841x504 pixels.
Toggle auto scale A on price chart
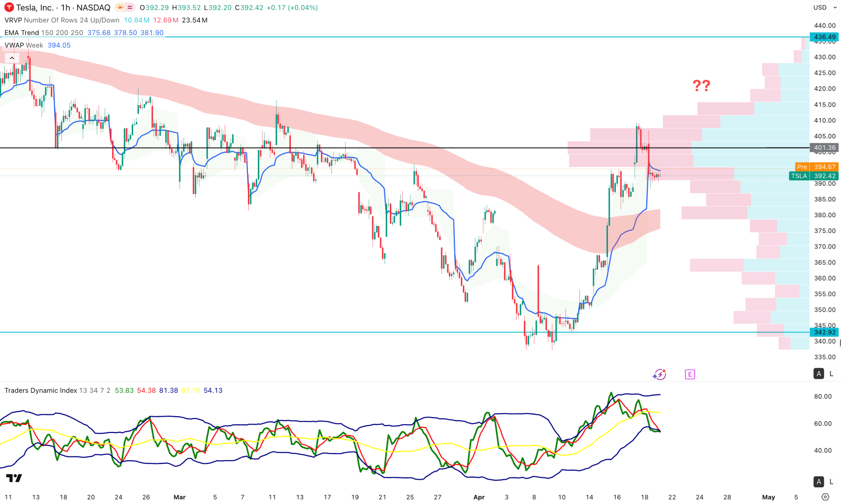[819, 374]
